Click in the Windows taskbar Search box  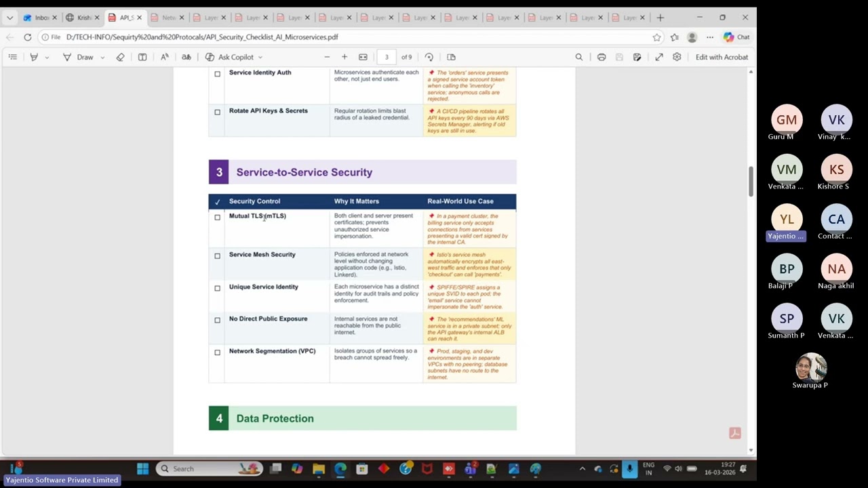coord(210,468)
